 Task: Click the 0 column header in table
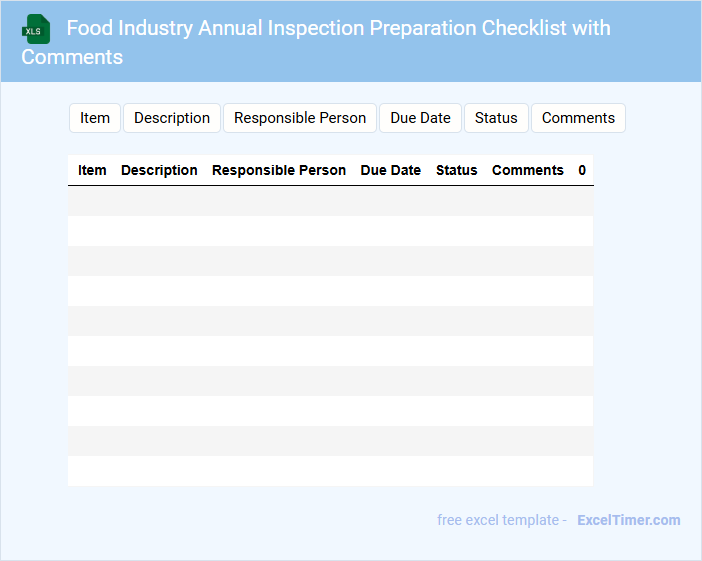pyautogui.click(x=582, y=170)
